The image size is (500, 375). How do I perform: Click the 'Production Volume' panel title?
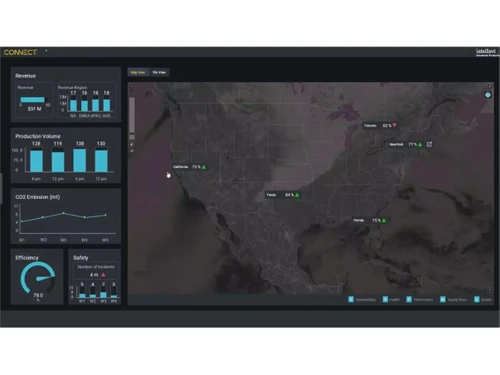38,136
